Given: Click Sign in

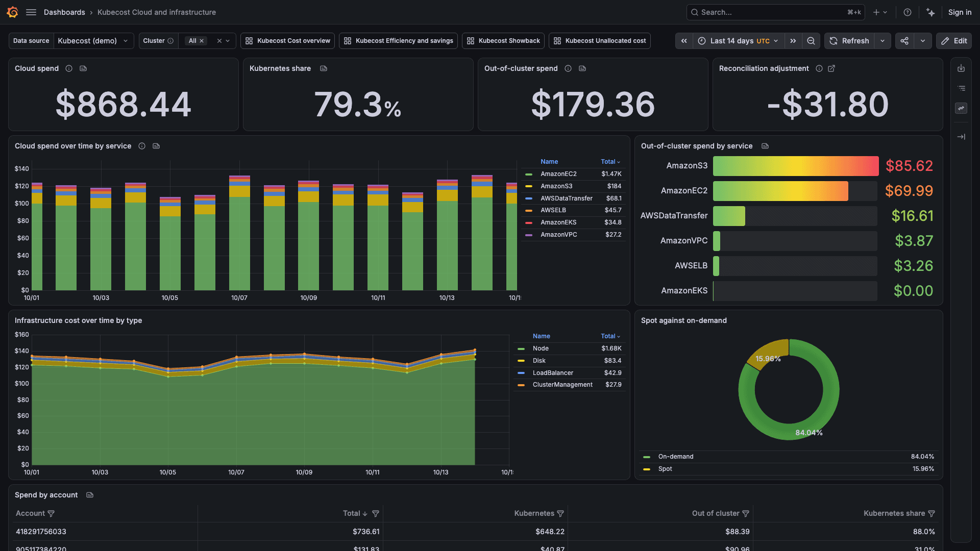Looking at the screenshot, I should pos(960,12).
